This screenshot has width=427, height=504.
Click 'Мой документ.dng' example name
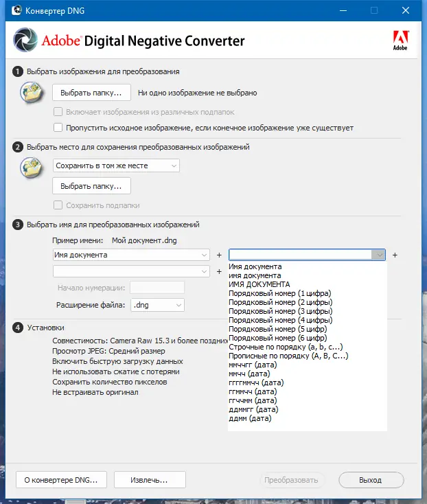point(144,240)
